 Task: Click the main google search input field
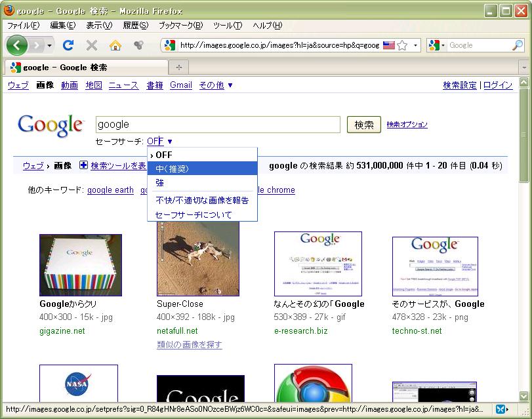(x=218, y=125)
